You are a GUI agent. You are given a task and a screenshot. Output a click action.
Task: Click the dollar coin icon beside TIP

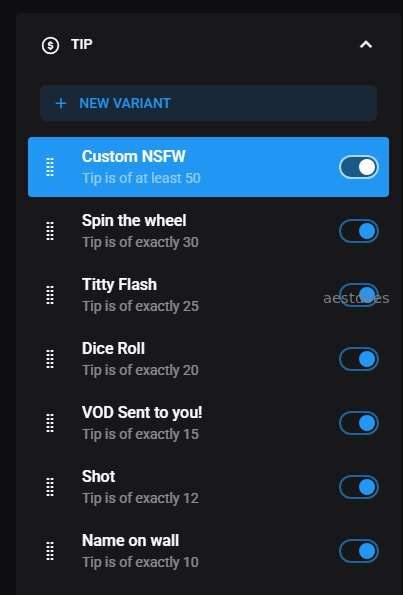[50, 46]
